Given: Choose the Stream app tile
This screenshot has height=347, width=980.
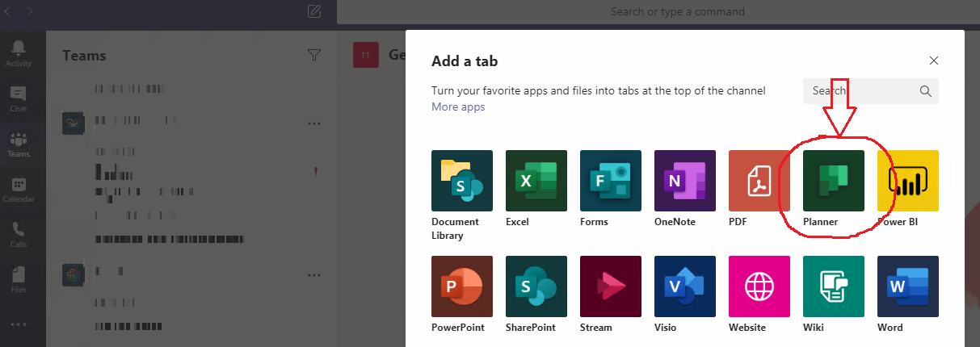Looking at the screenshot, I should 611,286.
